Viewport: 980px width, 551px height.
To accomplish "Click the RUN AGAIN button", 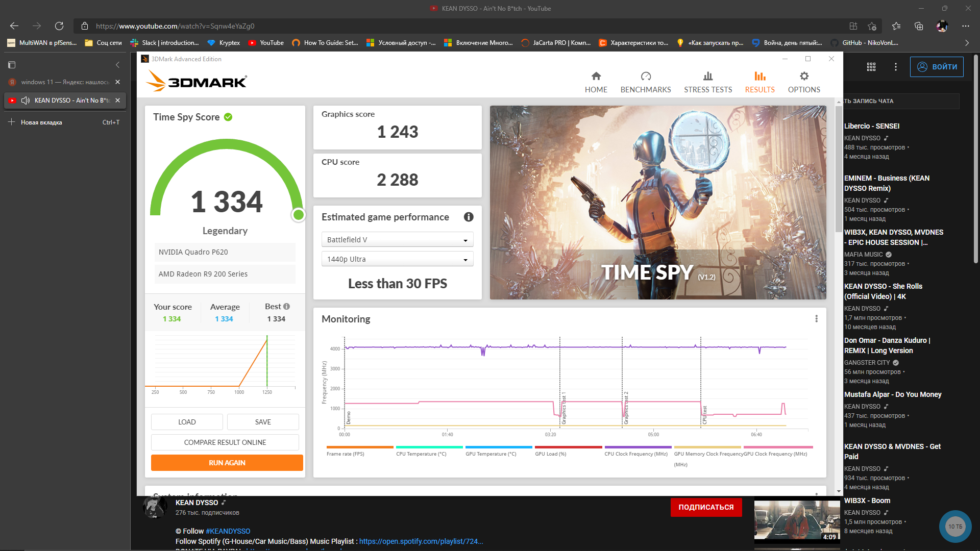I will (226, 463).
